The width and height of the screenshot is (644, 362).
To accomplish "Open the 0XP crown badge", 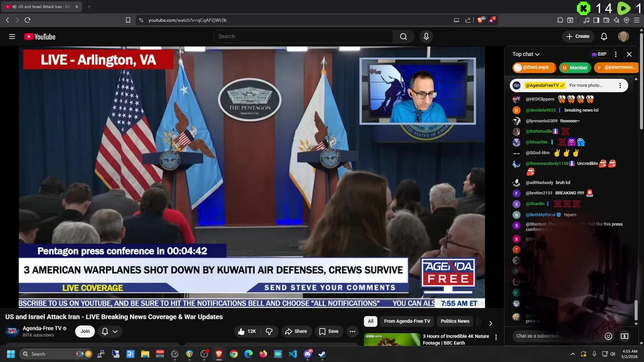I will point(599,54).
